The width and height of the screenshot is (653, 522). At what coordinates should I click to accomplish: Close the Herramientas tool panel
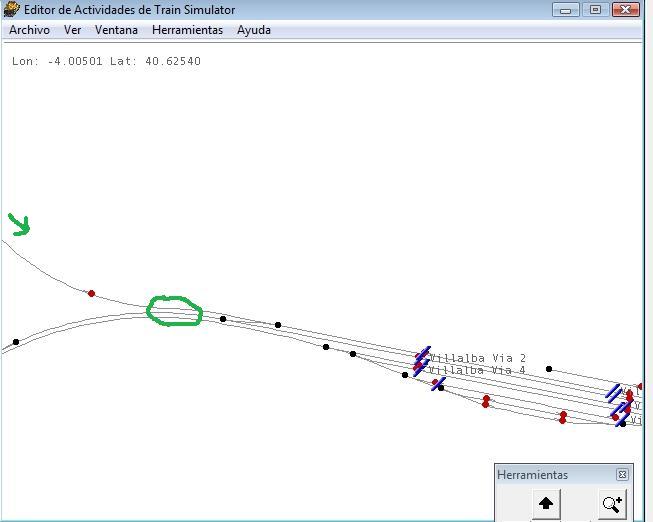coord(622,475)
